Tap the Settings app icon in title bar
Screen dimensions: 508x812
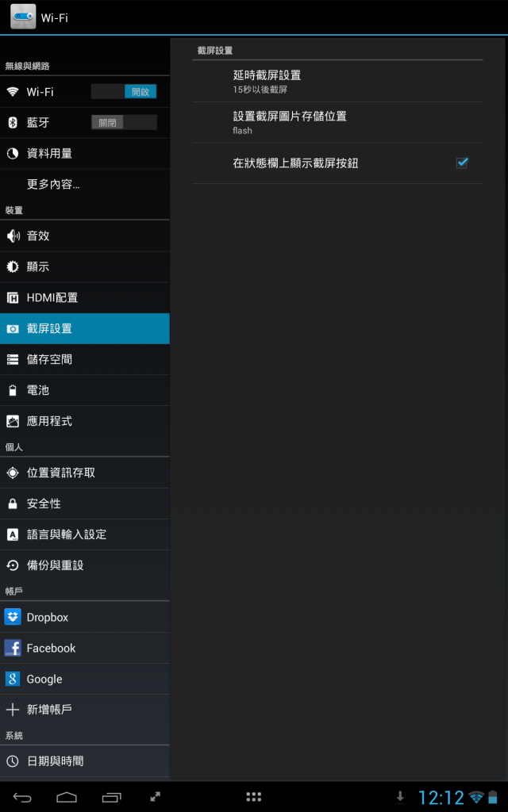tap(23, 17)
